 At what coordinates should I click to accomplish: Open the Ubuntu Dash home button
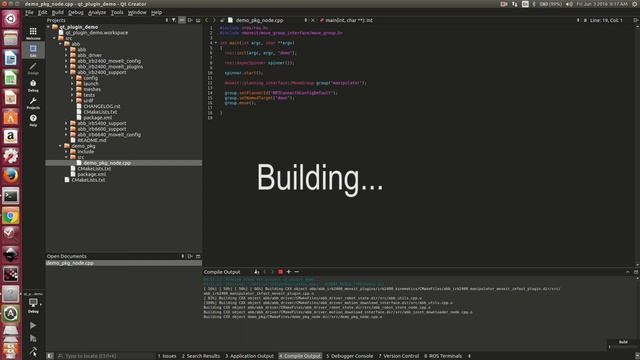tap(11, 19)
